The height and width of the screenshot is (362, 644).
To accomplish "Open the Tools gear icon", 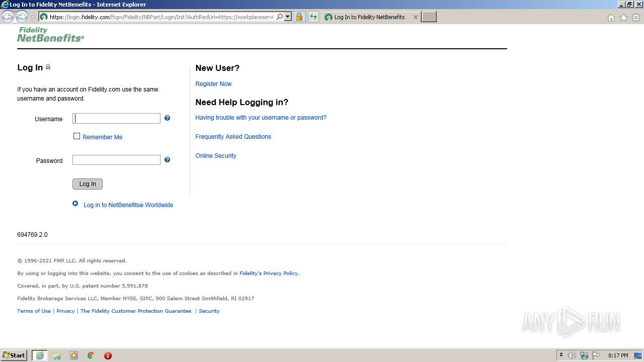I will [x=636, y=18].
